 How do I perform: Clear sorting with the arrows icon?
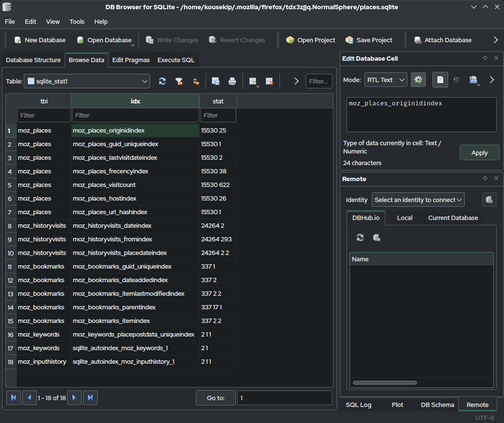click(196, 81)
